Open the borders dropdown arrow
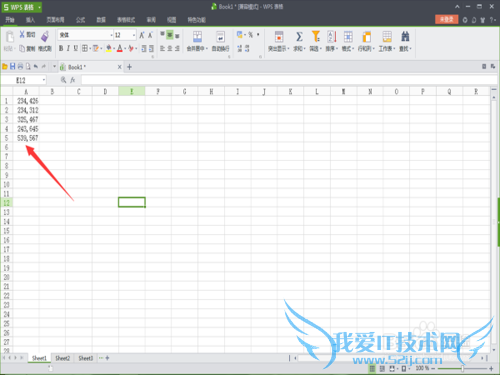Screen dimensions: 500x375 pos(90,49)
